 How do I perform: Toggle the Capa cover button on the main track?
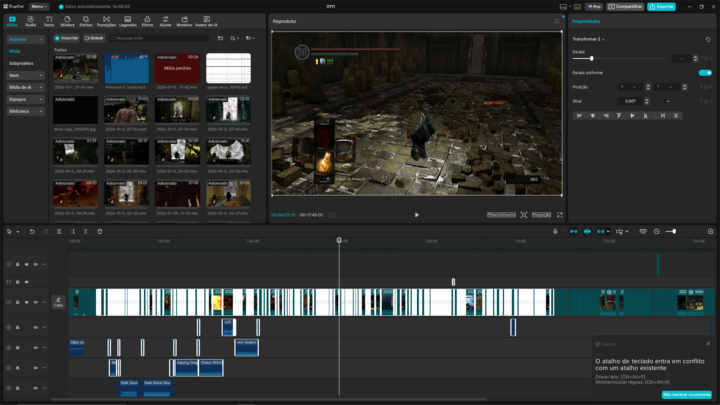coord(58,301)
